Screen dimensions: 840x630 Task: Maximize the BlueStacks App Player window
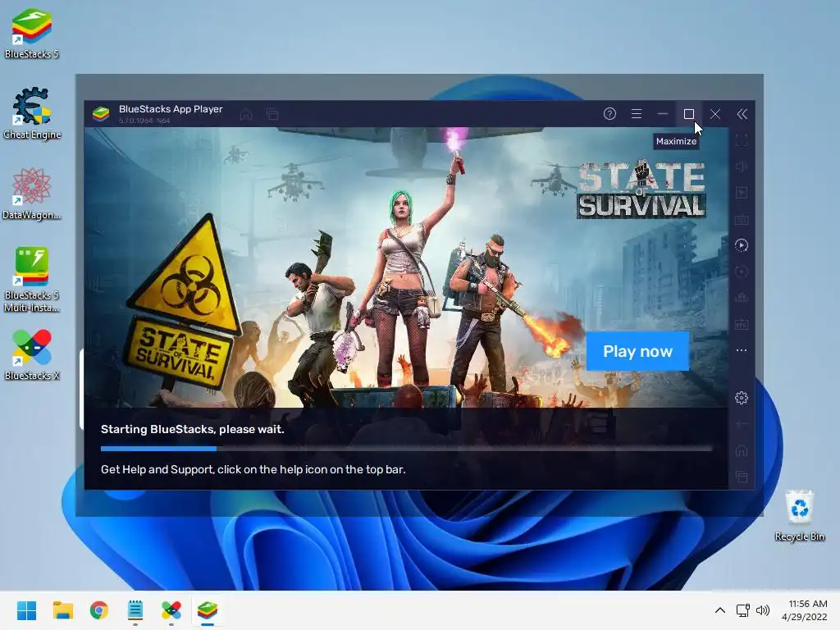pos(689,113)
